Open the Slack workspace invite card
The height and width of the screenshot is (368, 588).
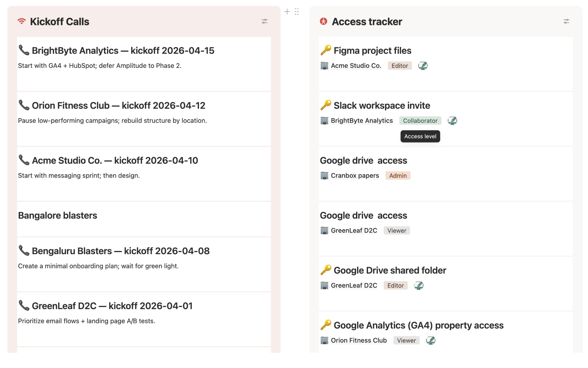382,106
